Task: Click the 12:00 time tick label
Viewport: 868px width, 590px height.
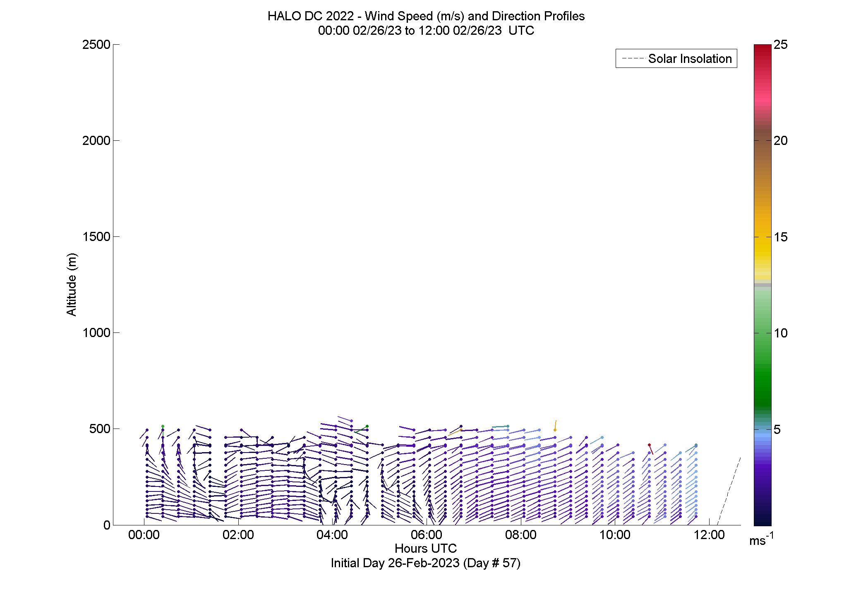Action: pos(709,535)
